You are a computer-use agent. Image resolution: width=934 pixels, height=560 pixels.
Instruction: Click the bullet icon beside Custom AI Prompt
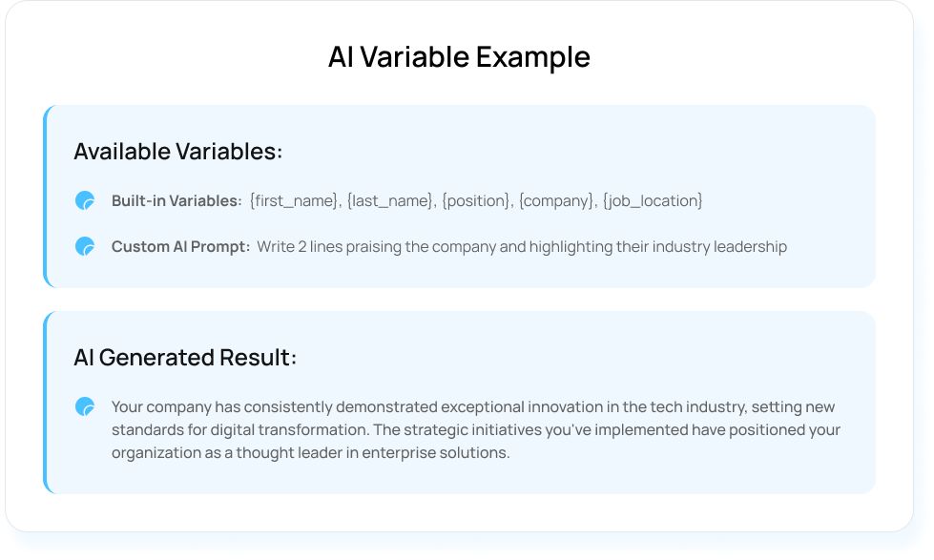[85, 246]
